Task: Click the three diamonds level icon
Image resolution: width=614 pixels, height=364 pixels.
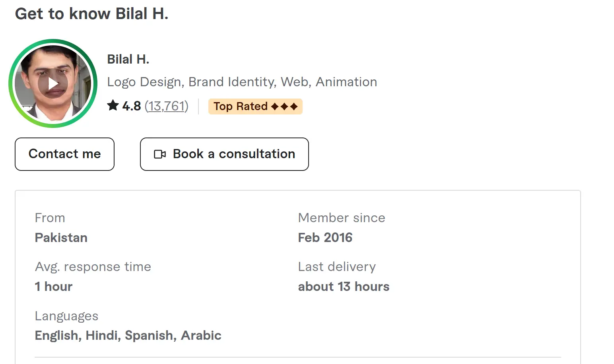Action: pos(284,106)
